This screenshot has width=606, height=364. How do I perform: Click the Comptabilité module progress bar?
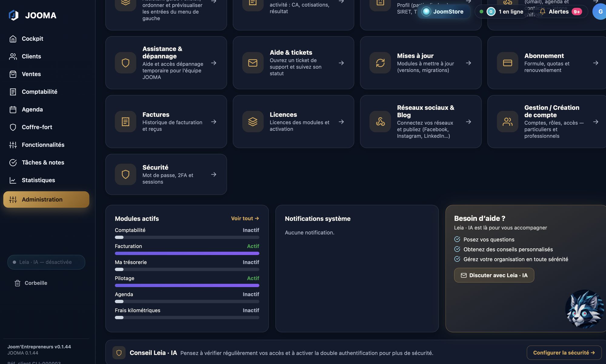point(187,237)
